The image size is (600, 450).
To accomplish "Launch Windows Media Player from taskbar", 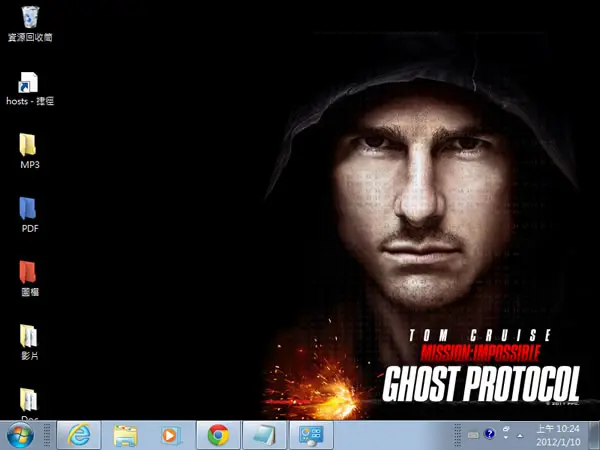I will tap(171, 435).
